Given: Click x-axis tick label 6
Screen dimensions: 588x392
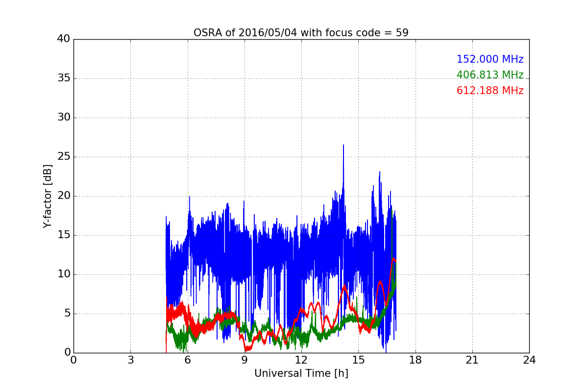Looking at the screenshot, I should [187, 360].
